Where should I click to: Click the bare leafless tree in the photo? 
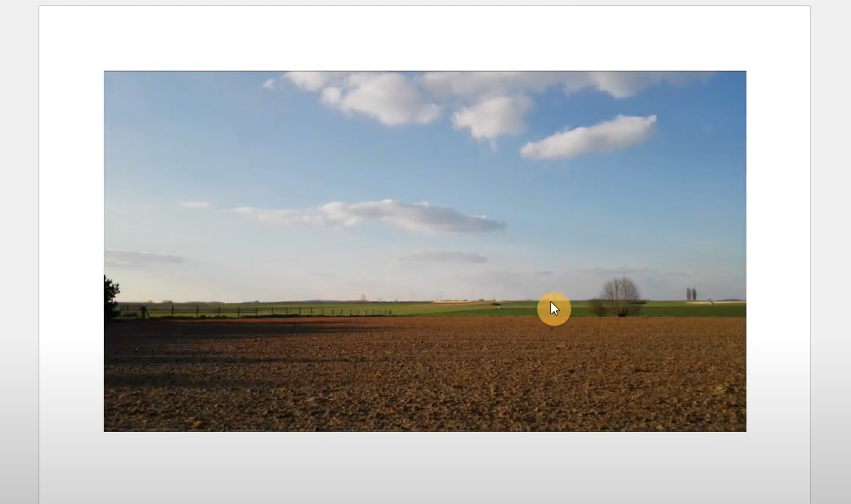(621, 297)
